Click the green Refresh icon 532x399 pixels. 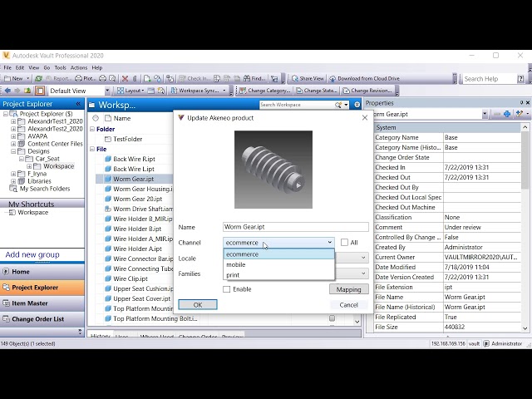[39, 79]
